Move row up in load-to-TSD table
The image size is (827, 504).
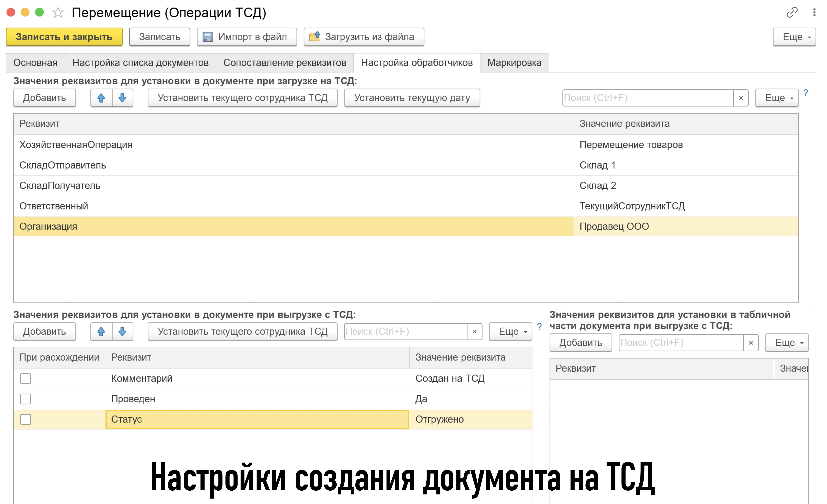pos(101,98)
